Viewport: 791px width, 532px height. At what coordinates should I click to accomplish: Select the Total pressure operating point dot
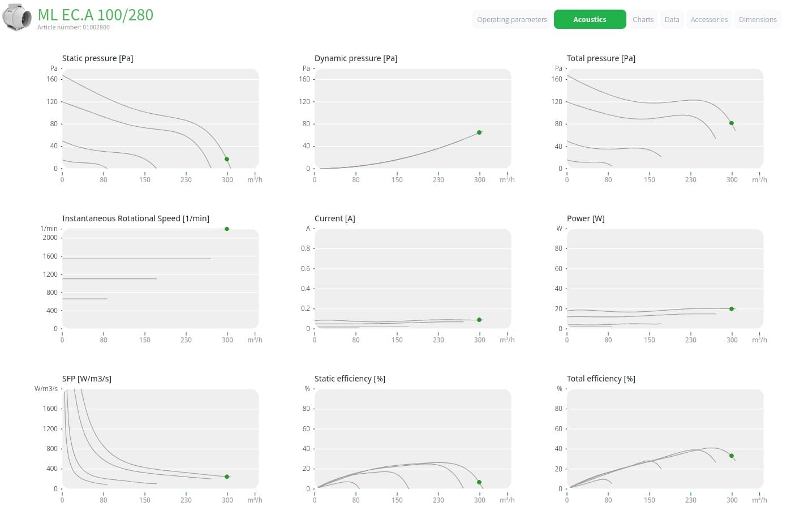[x=732, y=123]
